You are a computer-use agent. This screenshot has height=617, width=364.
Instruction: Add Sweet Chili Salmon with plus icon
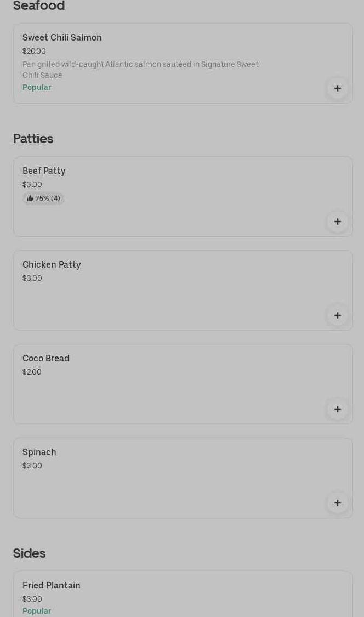337,88
